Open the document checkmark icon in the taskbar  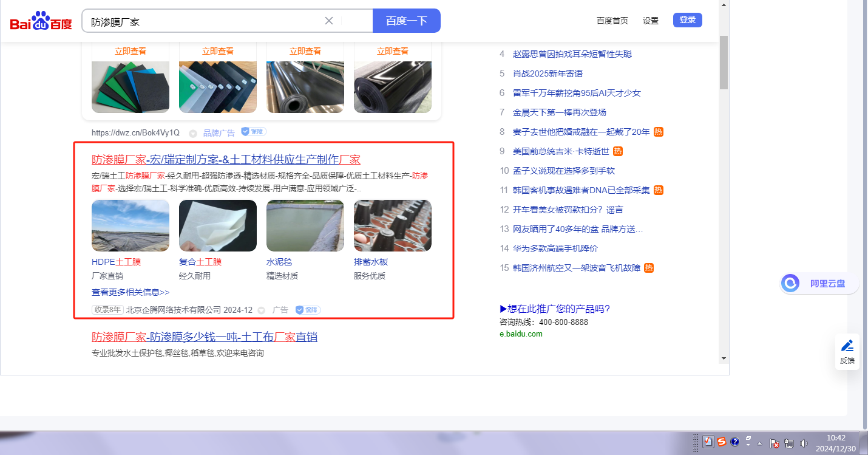coord(708,442)
